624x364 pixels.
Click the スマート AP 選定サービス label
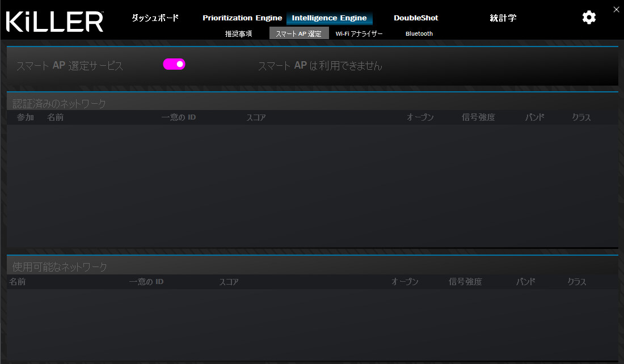70,66
